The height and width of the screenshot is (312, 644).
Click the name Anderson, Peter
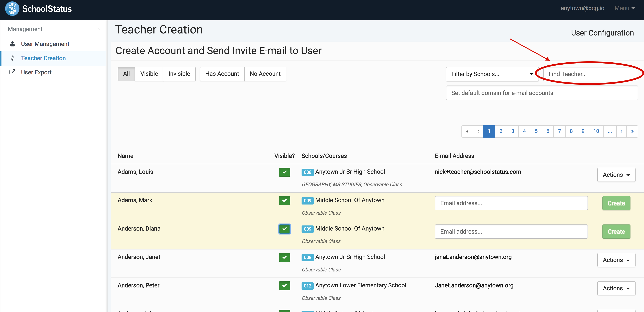pyautogui.click(x=138, y=285)
